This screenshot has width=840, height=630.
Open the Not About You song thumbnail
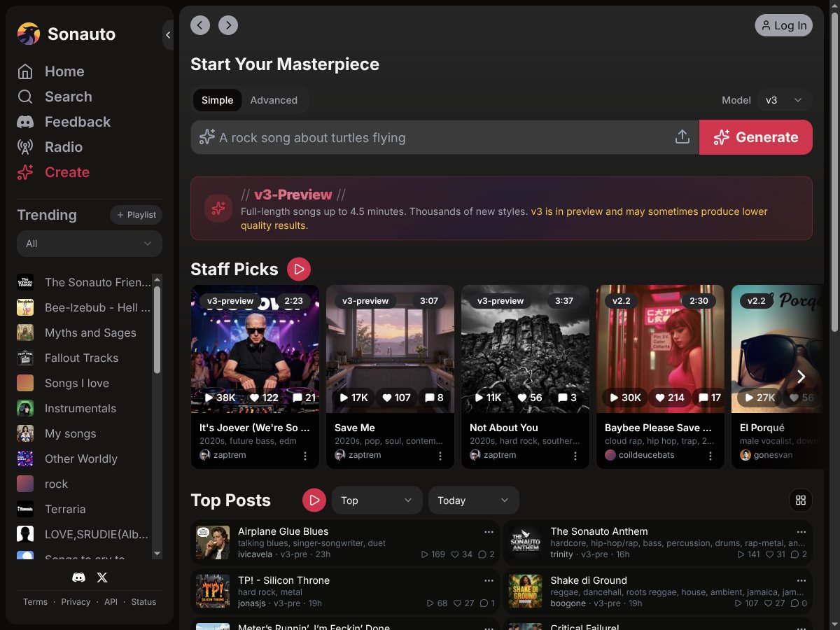click(526, 349)
